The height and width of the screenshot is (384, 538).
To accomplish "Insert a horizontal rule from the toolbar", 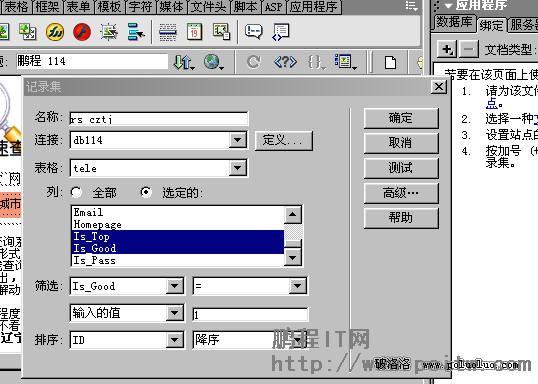I will (x=168, y=32).
